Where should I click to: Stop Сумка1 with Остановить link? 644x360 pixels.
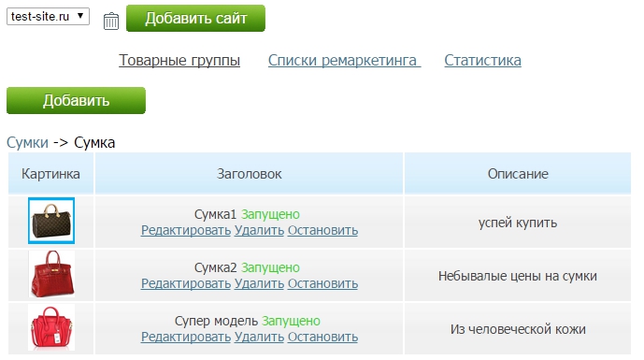(x=322, y=231)
